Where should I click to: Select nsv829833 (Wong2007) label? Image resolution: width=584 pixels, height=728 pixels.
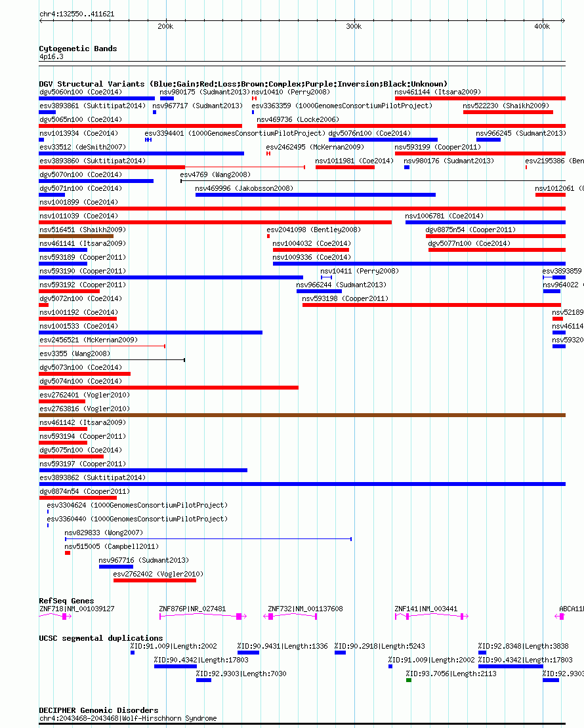[x=104, y=533]
